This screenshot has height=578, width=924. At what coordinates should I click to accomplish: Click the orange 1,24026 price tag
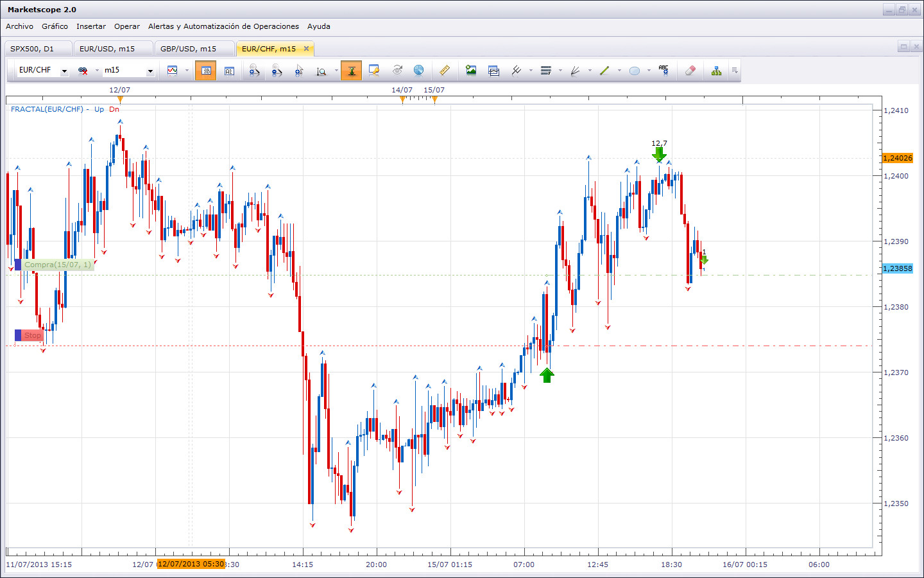click(897, 158)
